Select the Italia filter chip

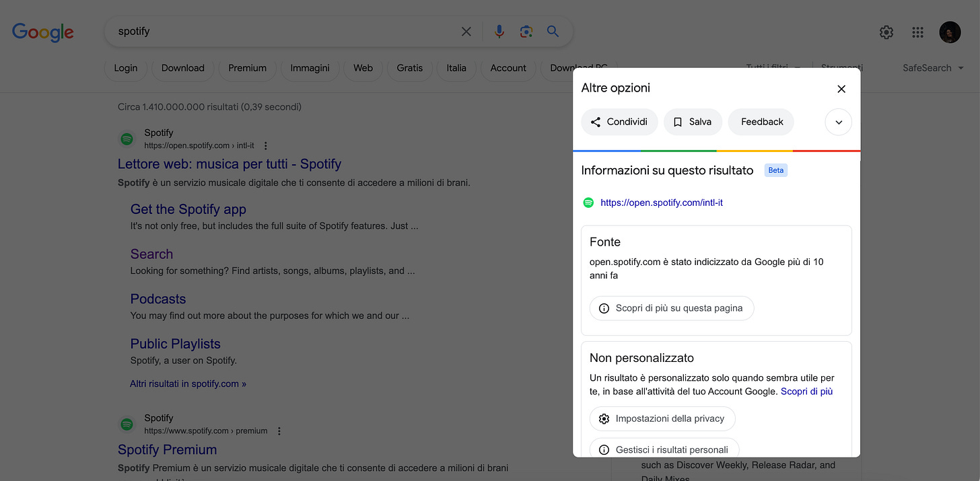point(456,68)
